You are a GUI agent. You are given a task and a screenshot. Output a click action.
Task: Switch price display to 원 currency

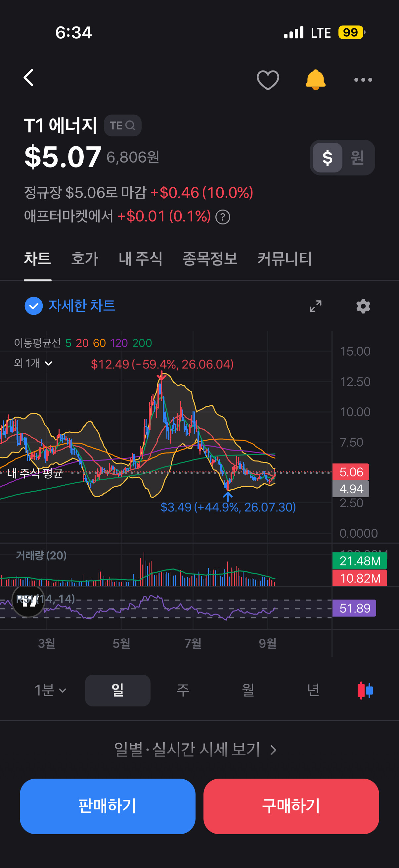click(x=357, y=157)
